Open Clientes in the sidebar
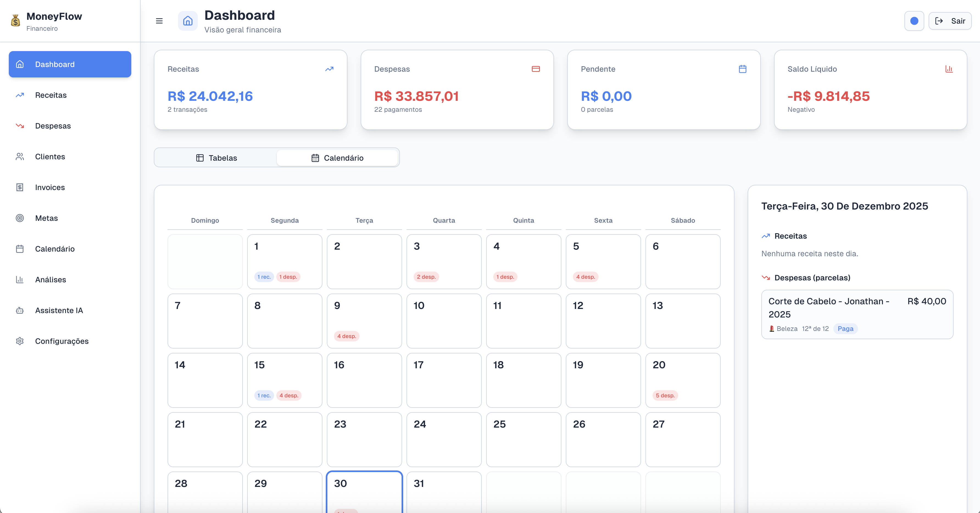This screenshot has width=980, height=513. (x=70, y=157)
